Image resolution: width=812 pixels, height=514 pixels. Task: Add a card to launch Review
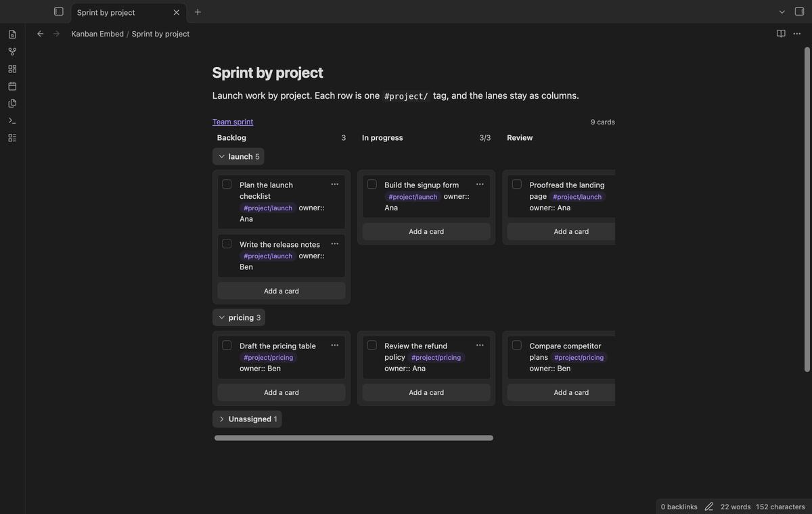[562, 231]
